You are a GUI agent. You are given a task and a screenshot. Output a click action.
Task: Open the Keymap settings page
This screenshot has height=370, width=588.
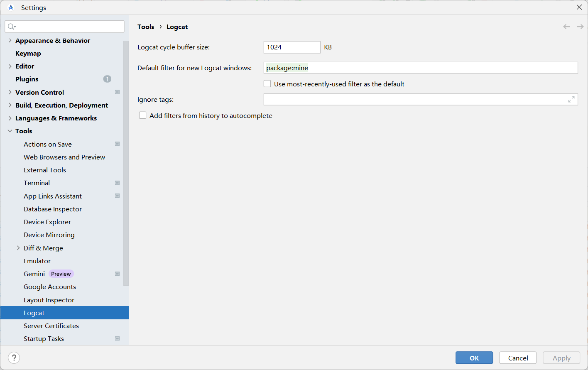click(x=28, y=53)
